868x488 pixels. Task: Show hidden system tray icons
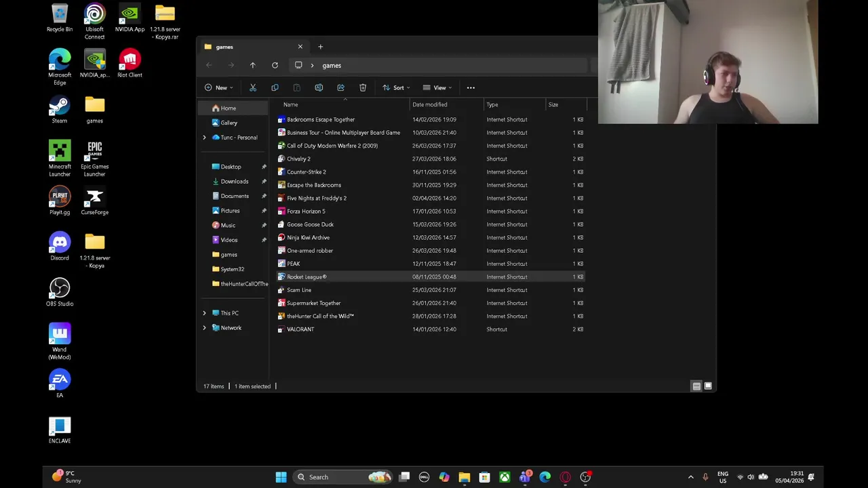[x=690, y=477]
